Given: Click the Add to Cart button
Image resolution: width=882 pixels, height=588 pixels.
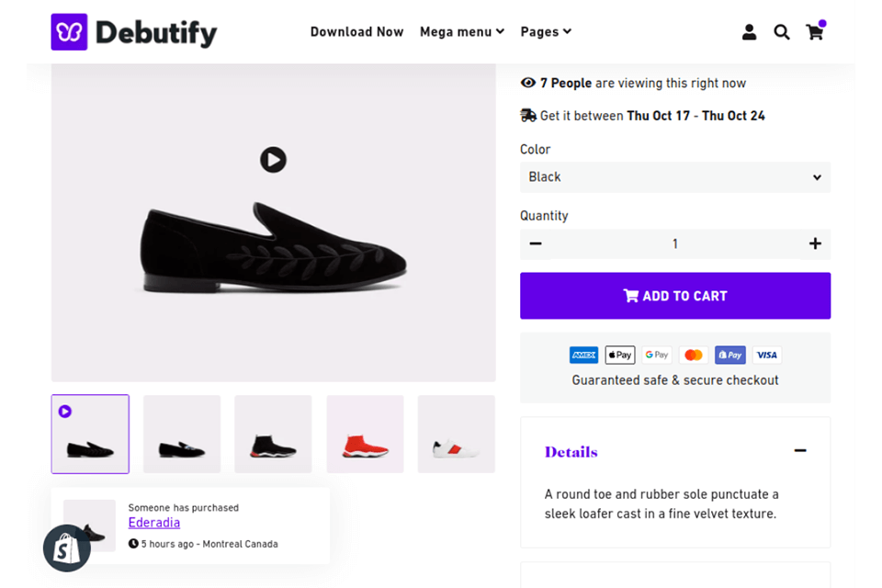Looking at the screenshot, I should tap(675, 295).
